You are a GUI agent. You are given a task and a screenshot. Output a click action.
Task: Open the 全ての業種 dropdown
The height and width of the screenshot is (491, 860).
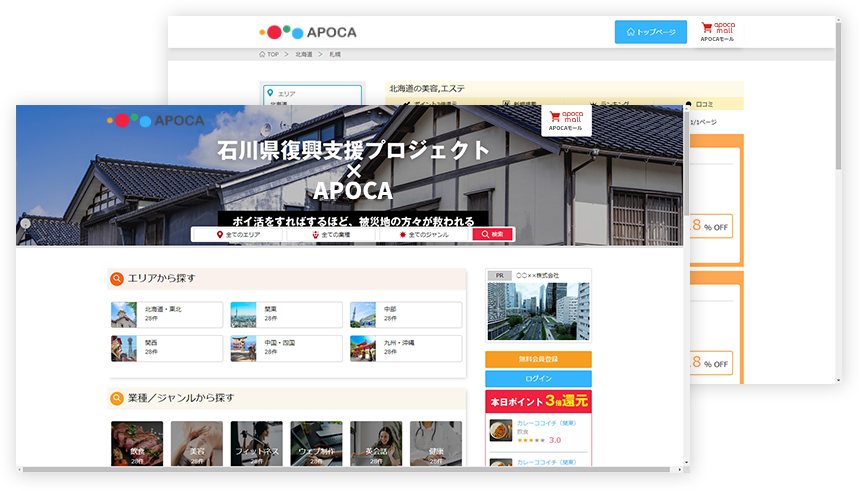[331, 234]
